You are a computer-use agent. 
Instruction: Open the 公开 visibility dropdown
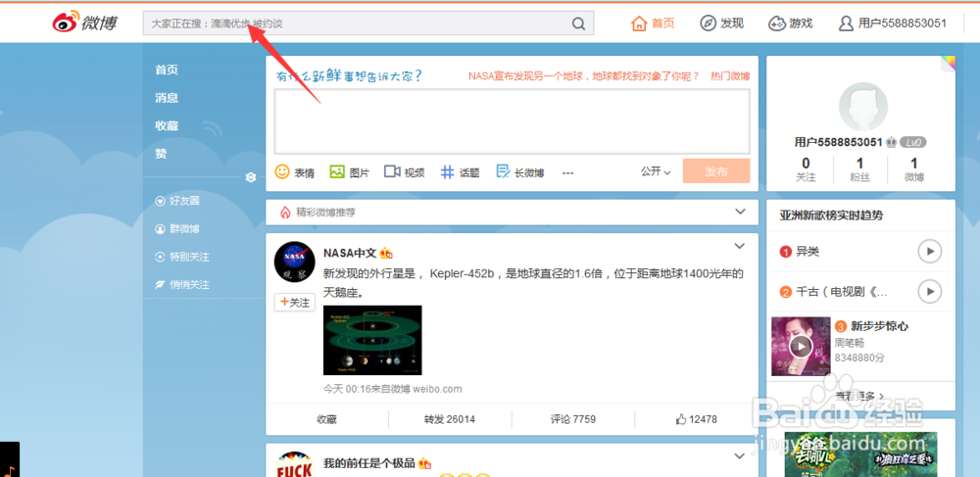(656, 171)
